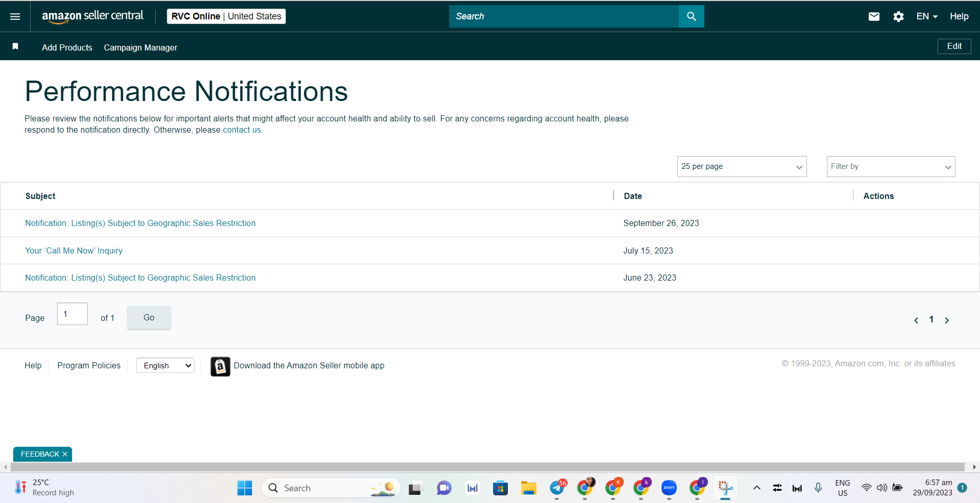The width and height of the screenshot is (980, 503).
Task: Click the Edit button
Action: 954,46
